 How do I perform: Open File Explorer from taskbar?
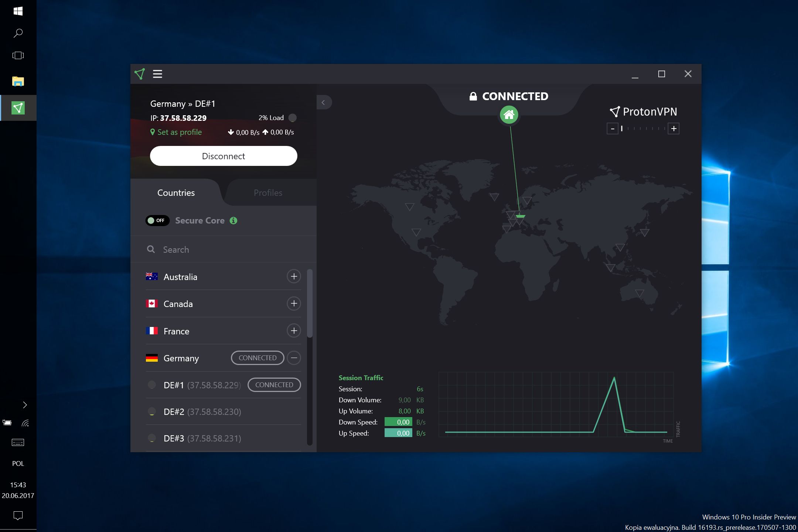[18, 81]
